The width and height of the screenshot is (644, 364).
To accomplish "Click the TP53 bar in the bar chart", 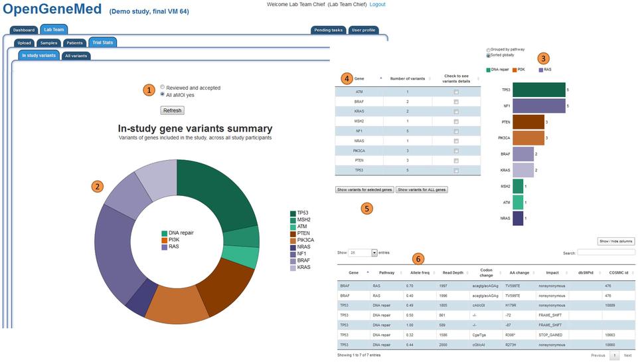I will [538, 89].
